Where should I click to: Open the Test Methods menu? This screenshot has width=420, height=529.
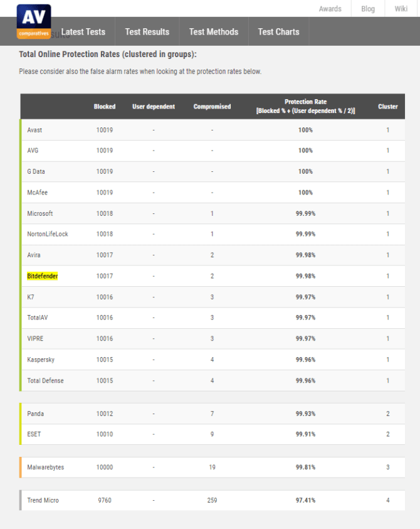[214, 32]
